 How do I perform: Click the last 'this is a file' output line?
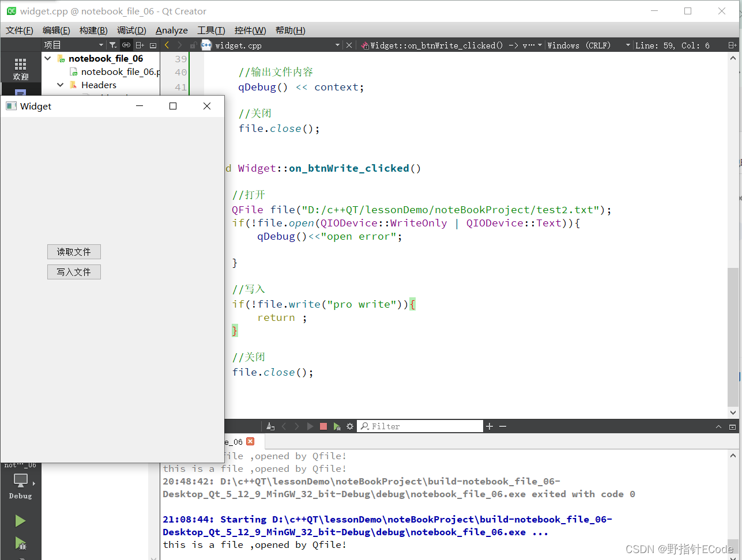click(255, 544)
